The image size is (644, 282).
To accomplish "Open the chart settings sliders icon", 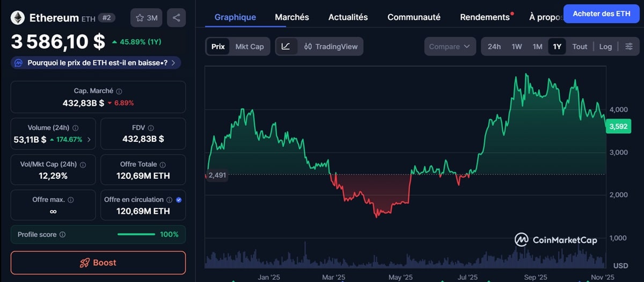I will point(629,47).
